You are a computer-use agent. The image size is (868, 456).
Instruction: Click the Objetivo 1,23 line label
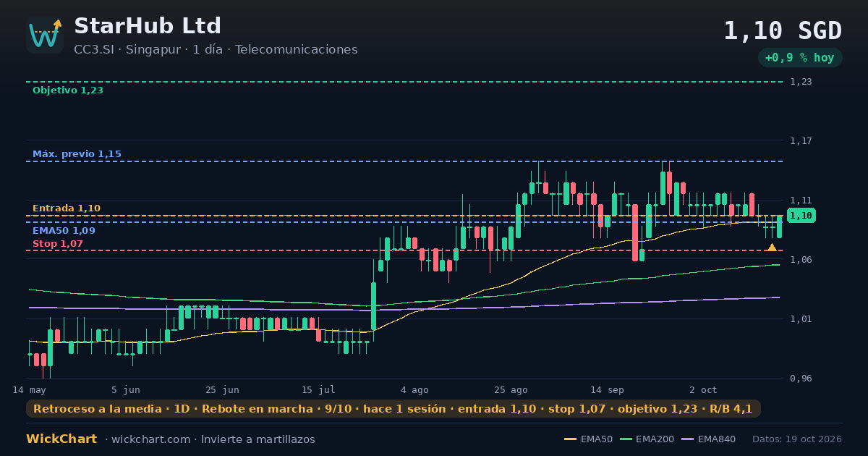(68, 90)
